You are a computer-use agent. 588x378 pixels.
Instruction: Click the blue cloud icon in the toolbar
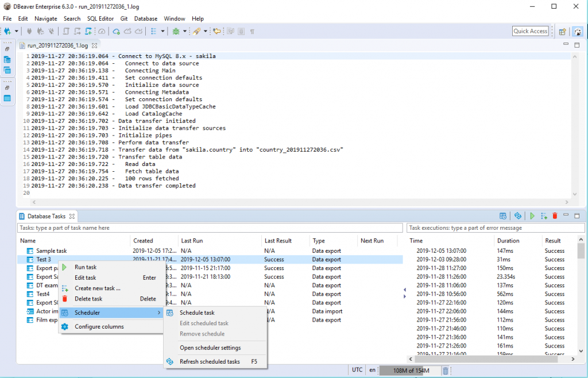pos(116,32)
